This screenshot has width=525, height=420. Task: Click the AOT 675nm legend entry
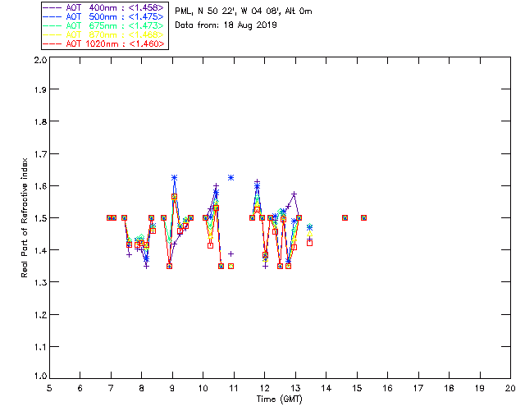[103, 25]
